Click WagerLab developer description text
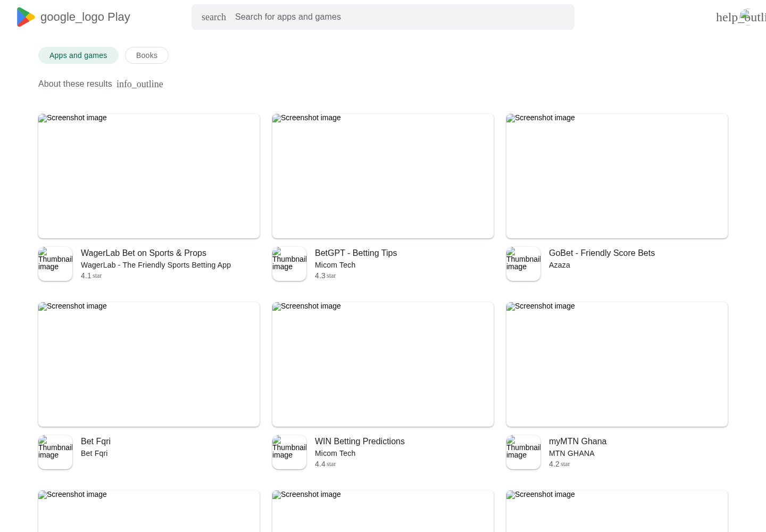 point(156,265)
